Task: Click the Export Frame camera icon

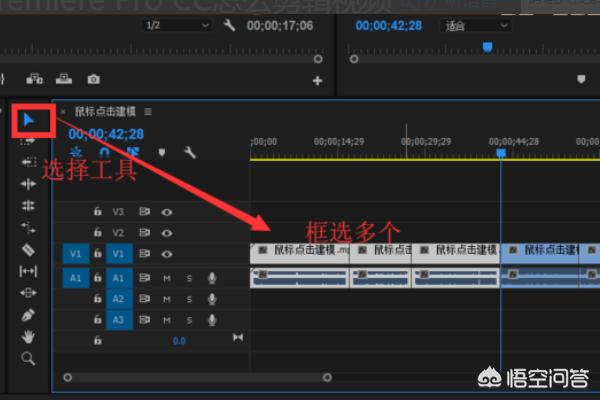Action: (93, 79)
